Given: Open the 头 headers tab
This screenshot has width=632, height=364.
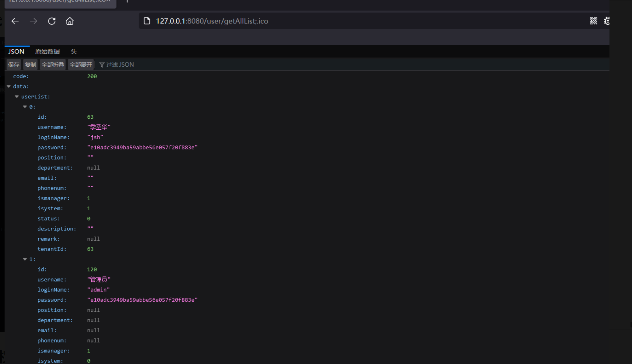Looking at the screenshot, I should click(x=74, y=51).
